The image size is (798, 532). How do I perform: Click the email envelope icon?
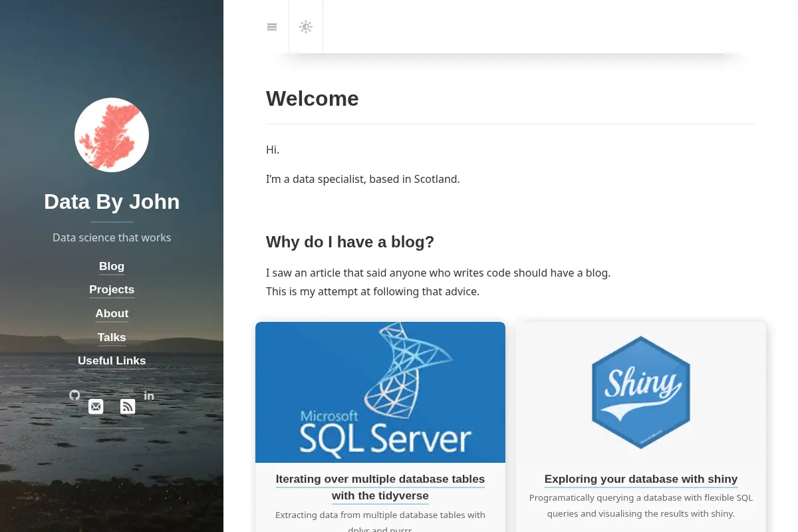(96, 406)
